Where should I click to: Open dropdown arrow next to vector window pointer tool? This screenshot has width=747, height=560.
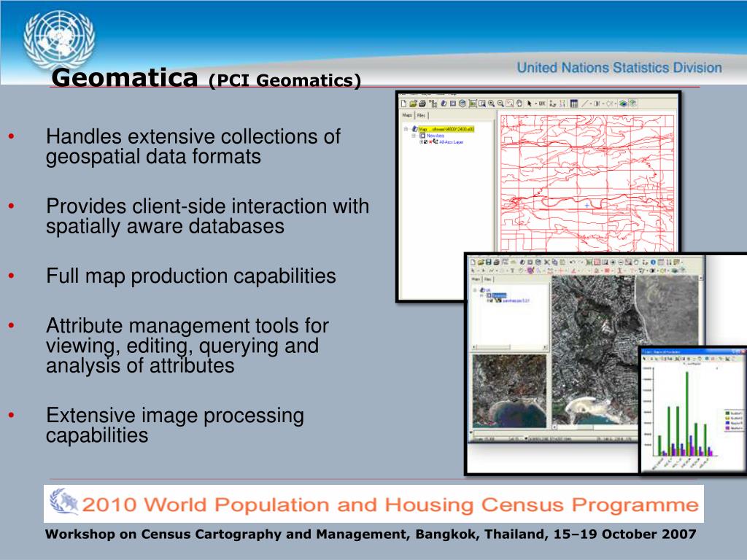pos(536,104)
